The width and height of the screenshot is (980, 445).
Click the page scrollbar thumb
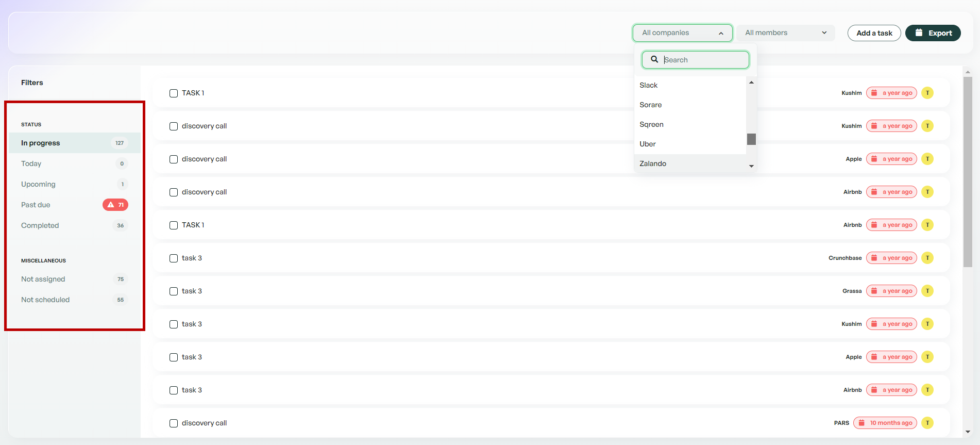pos(968,172)
